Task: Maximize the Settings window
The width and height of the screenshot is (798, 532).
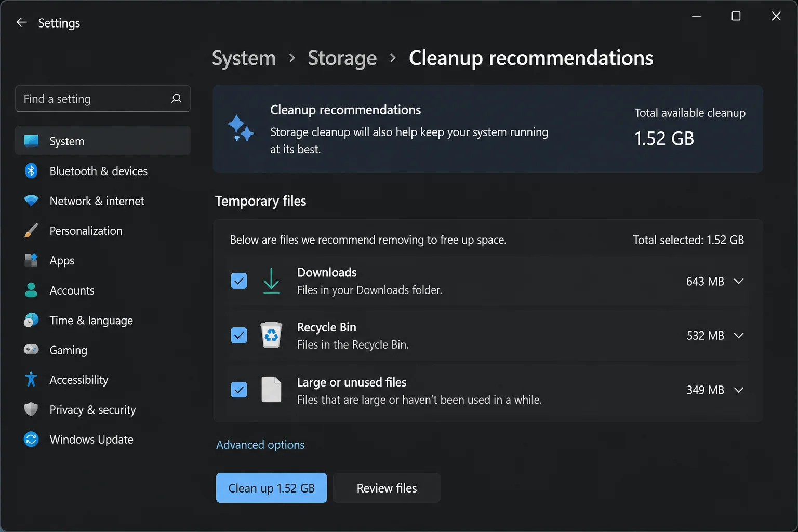Action: 736,16
